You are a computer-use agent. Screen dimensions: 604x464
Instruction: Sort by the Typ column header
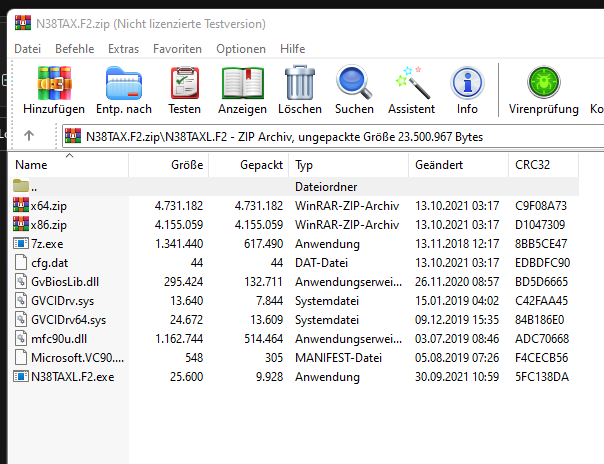click(x=349, y=165)
